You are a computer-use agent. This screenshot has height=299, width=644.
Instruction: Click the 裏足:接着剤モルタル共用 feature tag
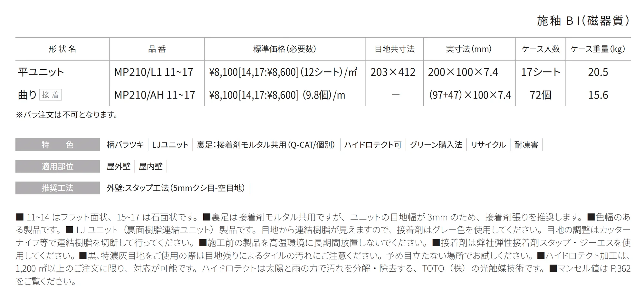pyautogui.click(x=266, y=145)
